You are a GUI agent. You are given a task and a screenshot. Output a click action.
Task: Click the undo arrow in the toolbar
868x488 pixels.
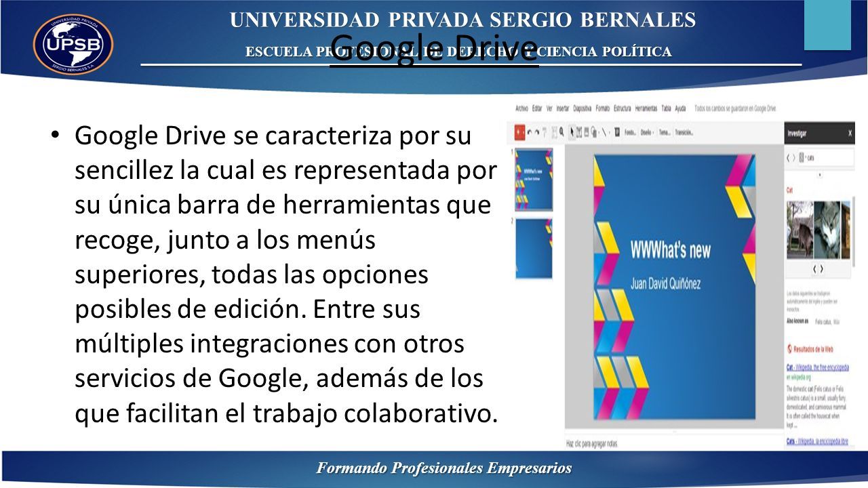pos(530,132)
